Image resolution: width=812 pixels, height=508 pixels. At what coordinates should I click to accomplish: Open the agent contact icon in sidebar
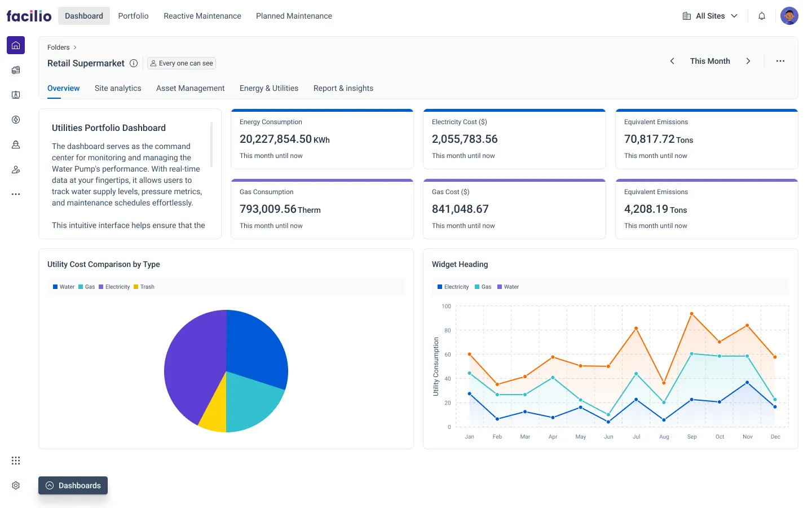click(15, 169)
